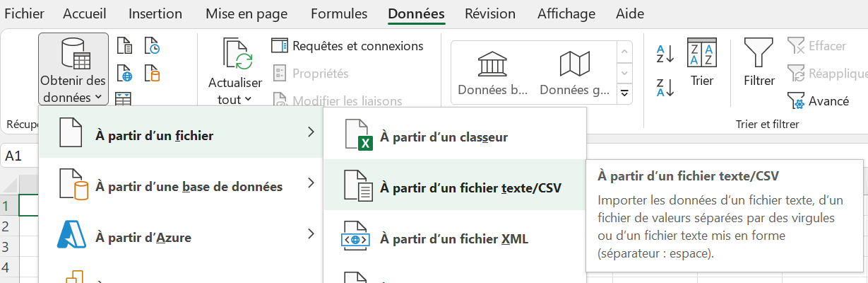The height and width of the screenshot is (283, 868).
Task: Select the Données boursières data type
Action: pyautogui.click(x=493, y=73)
